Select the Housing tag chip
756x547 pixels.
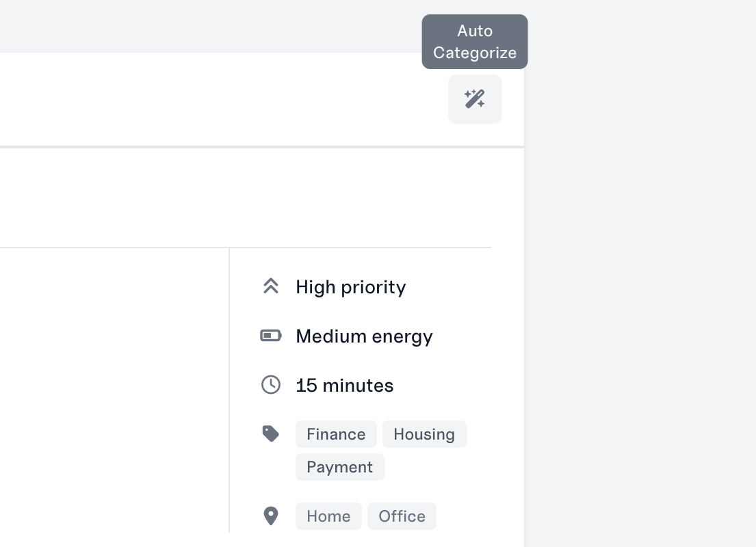[424, 434]
